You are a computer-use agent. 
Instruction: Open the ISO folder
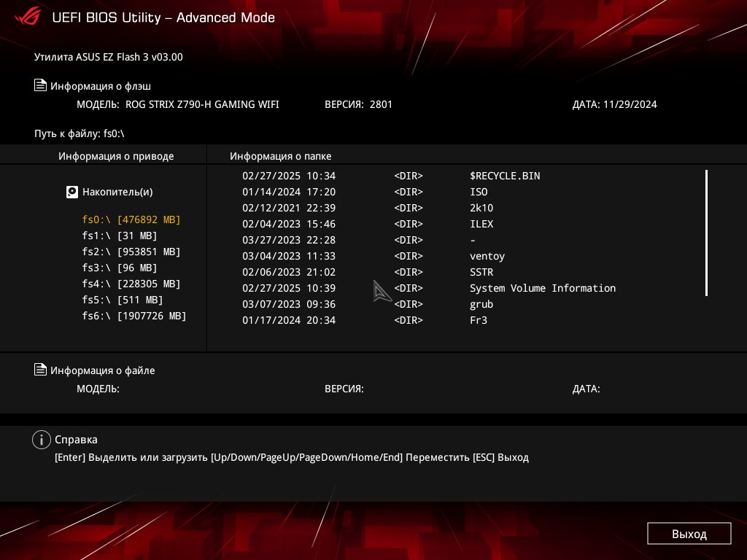(x=479, y=192)
